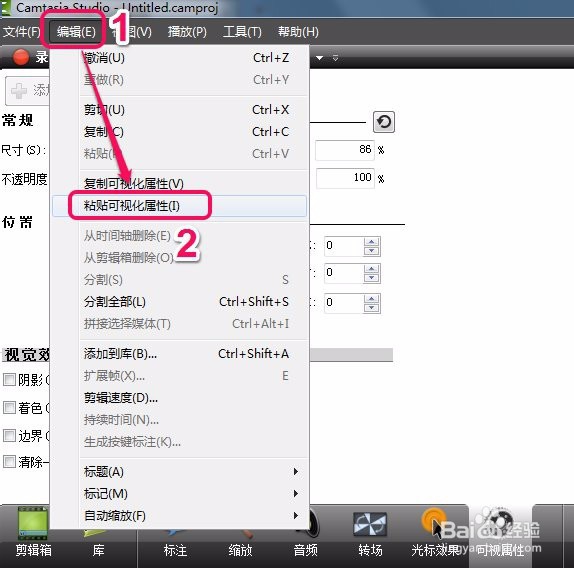Decrease the first position value stepper

(x=372, y=251)
